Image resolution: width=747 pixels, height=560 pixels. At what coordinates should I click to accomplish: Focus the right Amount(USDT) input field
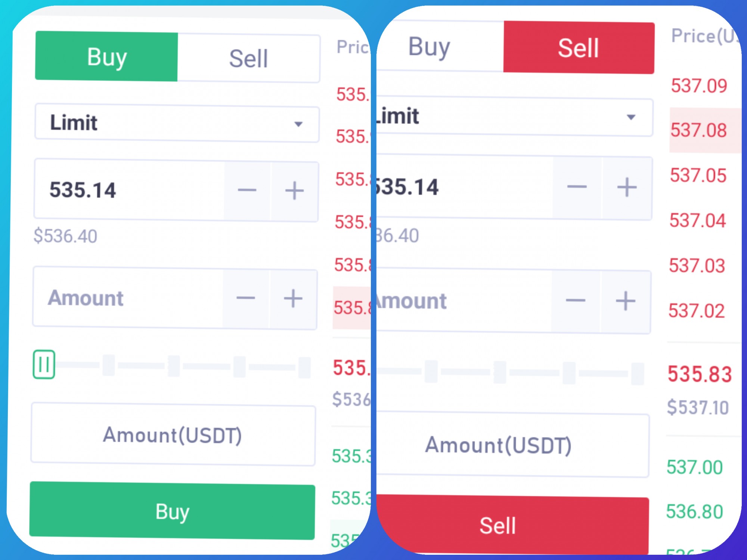click(512, 445)
